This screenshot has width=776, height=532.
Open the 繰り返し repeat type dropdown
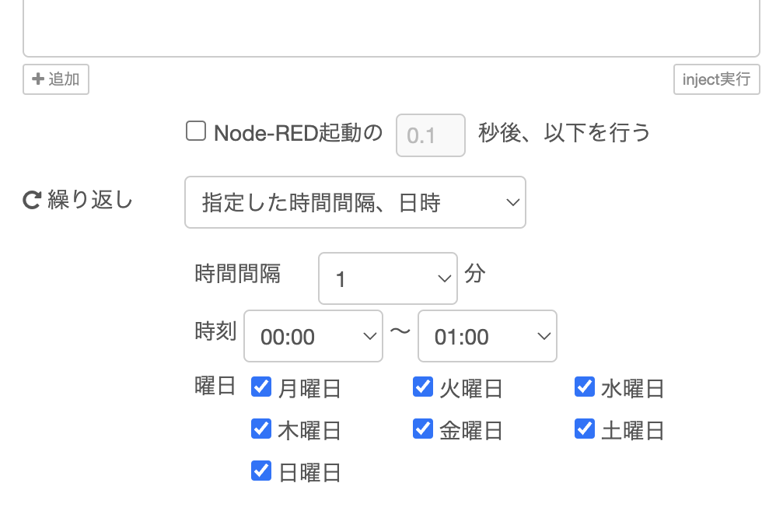(355, 202)
